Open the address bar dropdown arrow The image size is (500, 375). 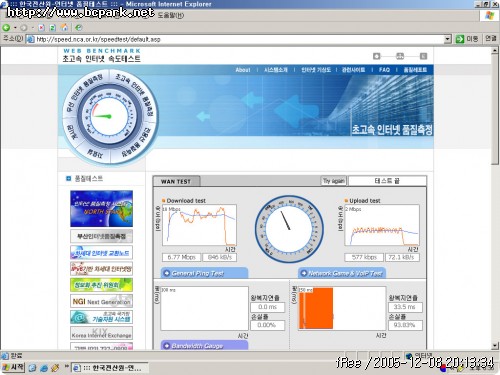pos(448,39)
